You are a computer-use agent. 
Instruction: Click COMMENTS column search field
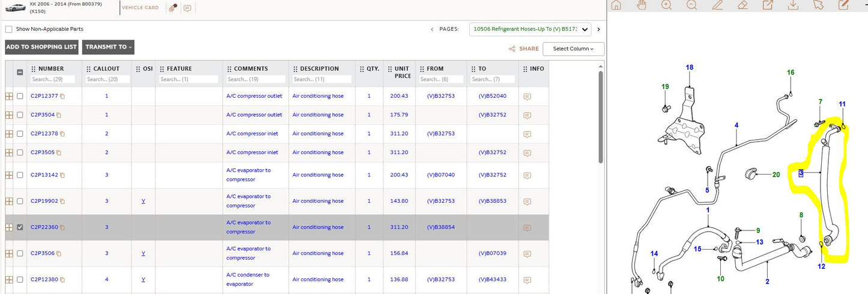pyautogui.click(x=255, y=79)
